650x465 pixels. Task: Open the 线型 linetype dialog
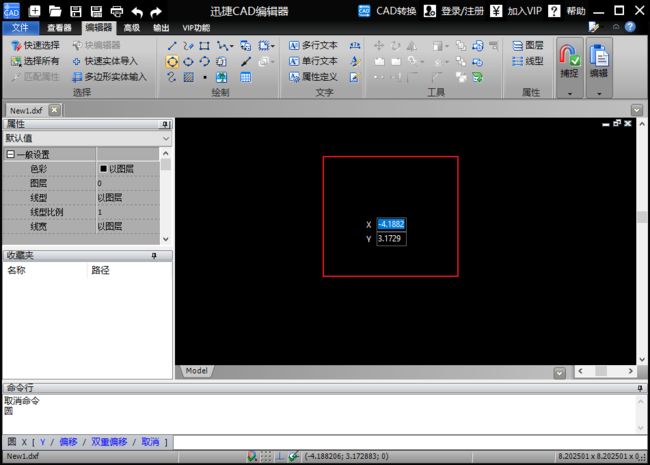coord(528,61)
